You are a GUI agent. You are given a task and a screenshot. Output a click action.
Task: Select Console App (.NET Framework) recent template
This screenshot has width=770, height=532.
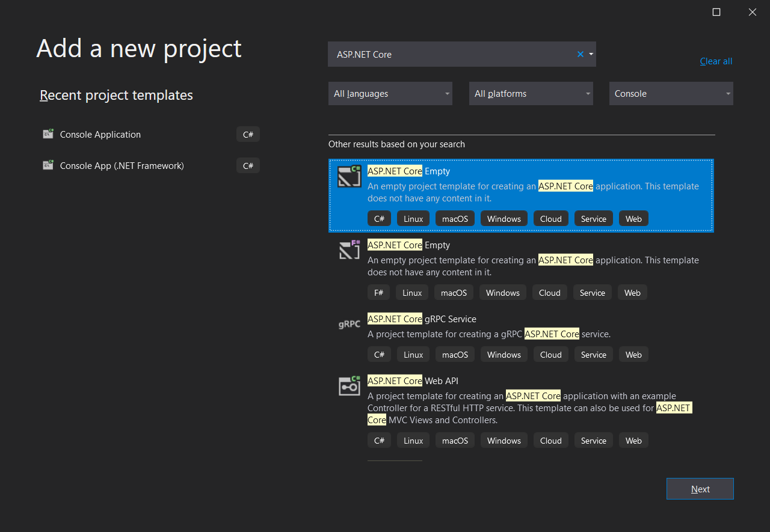(122, 166)
